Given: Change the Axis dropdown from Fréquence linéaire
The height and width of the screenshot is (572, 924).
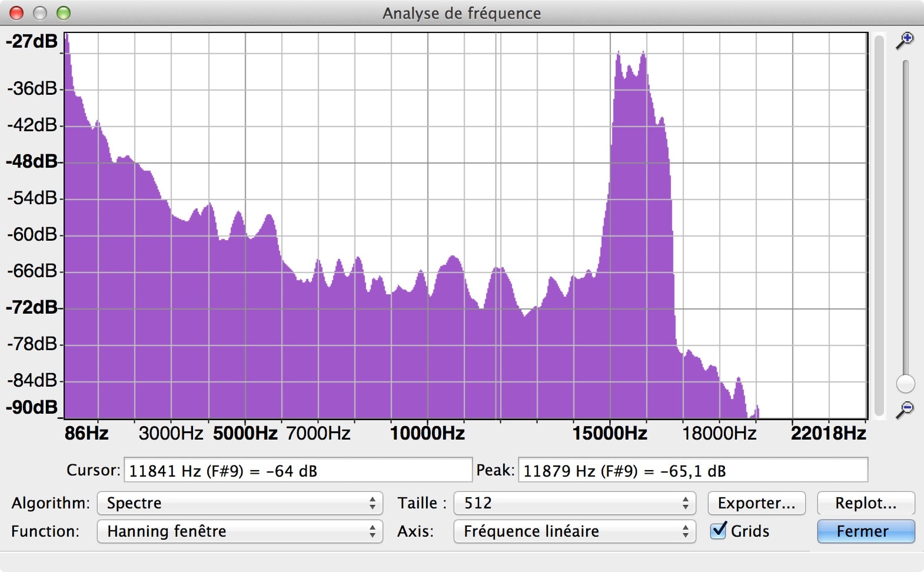Looking at the screenshot, I should pyautogui.click(x=574, y=531).
